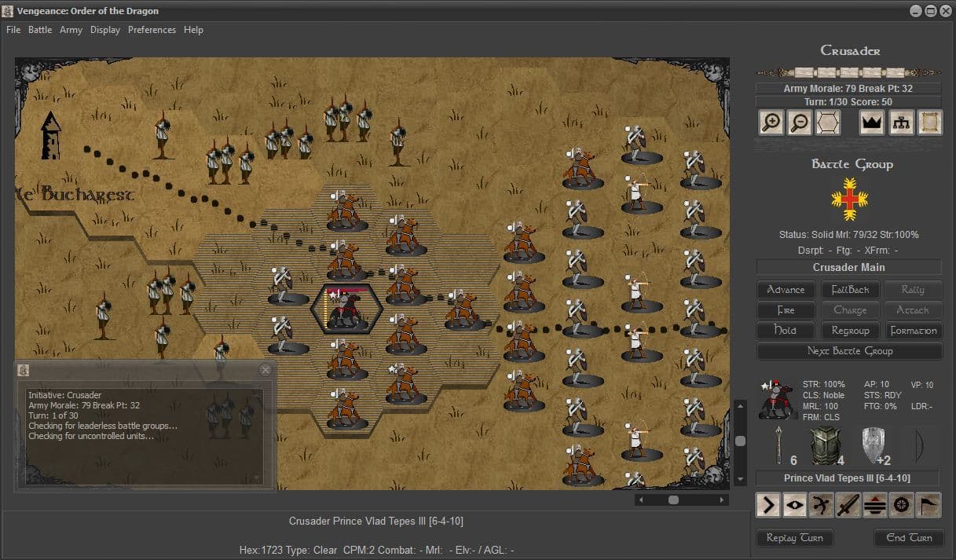Order the battle group to Regroup
This screenshot has height=560, width=956.
pos(850,331)
